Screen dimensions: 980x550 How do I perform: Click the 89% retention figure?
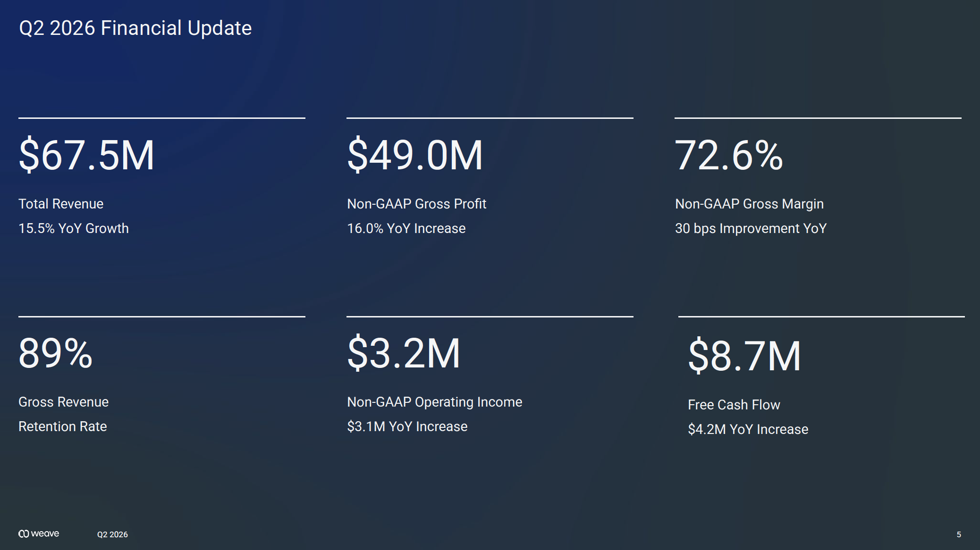click(55, 353)
